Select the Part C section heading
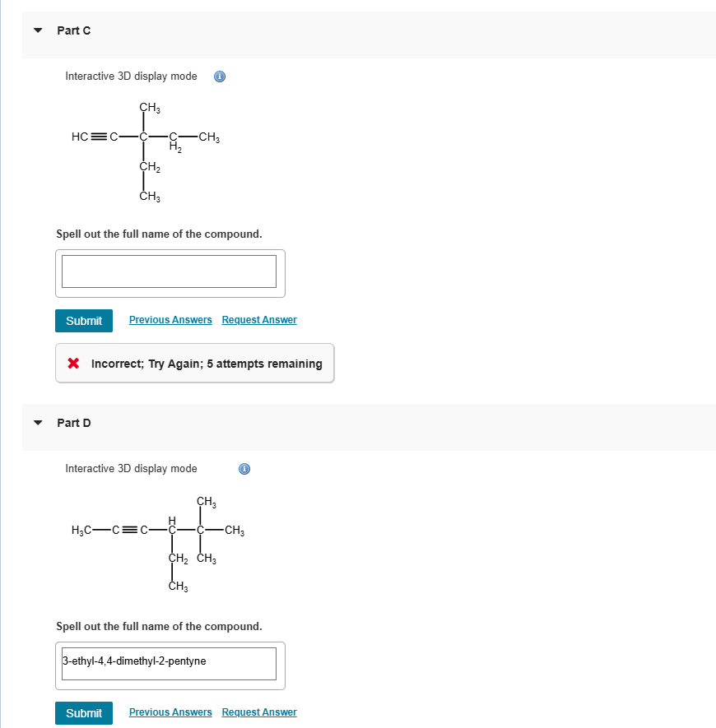The width and height of the screenshot is (716, 728). tap(73, 30)
